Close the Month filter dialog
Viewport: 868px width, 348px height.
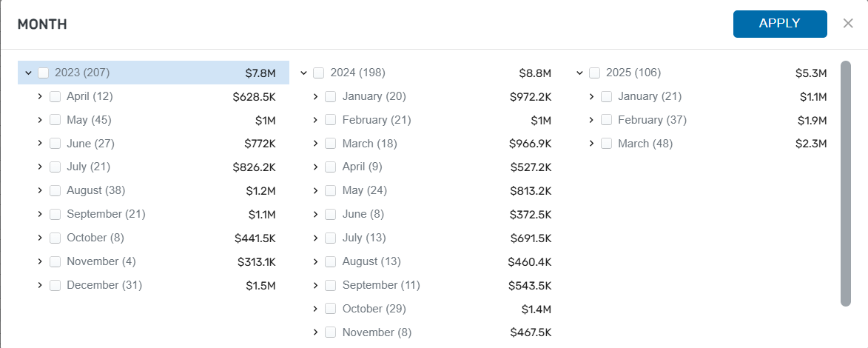pos(848,24)
